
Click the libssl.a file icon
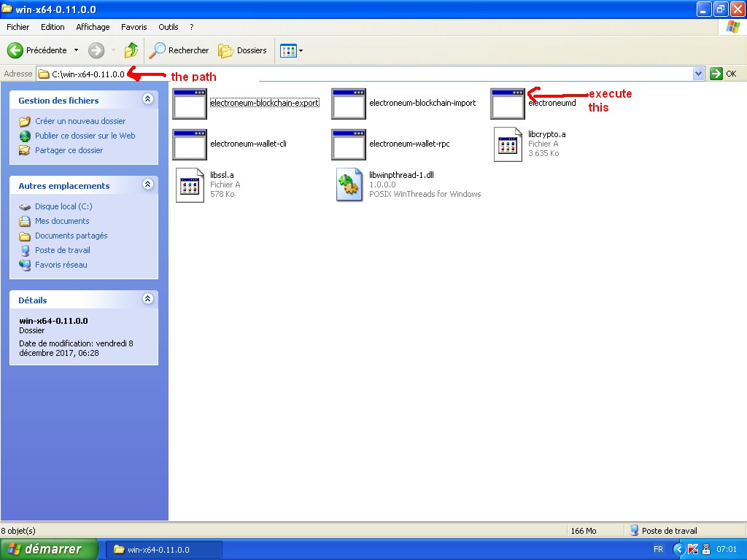point(190,185)
